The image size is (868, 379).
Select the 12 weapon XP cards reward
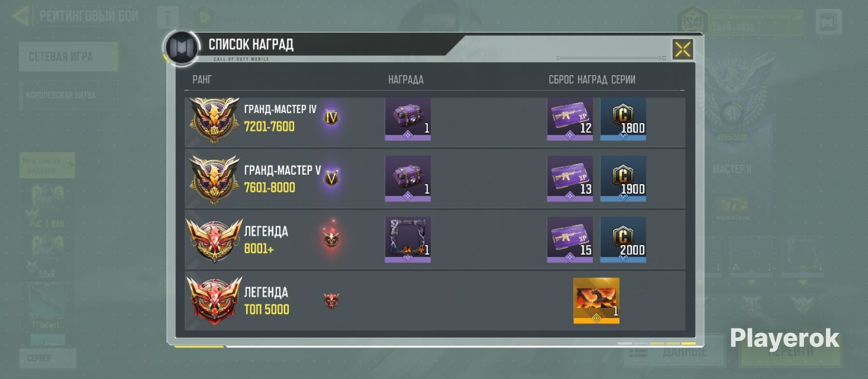570,119
